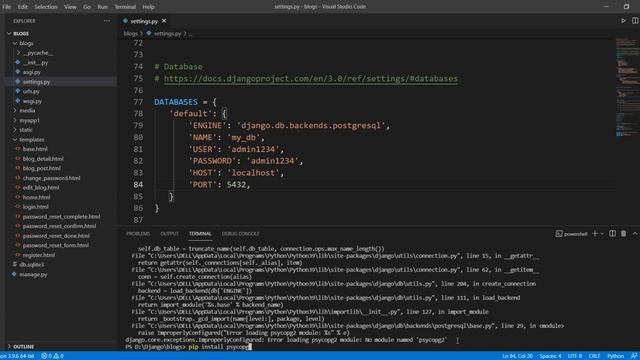The width and height of the screenshot is (640, 360).
Task: Change encoding via UTF-8 status item
Action: [x=575, y=356]
